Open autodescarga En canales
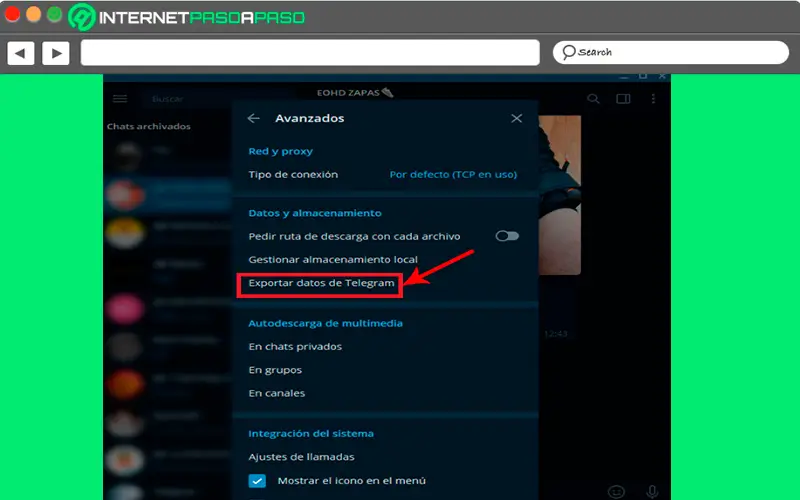This screenshot has width=800, height=500. [277, 393]
